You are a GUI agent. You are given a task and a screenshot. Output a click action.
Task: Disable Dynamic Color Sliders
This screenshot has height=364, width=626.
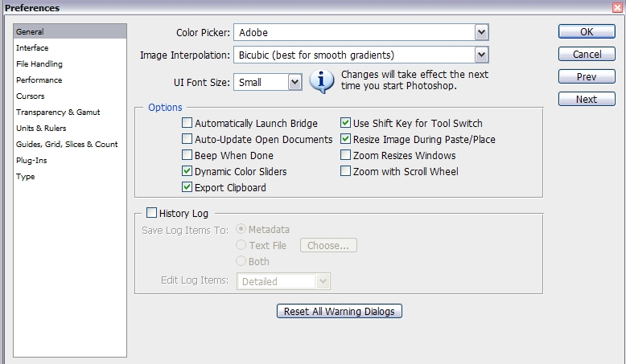(187, 172)
